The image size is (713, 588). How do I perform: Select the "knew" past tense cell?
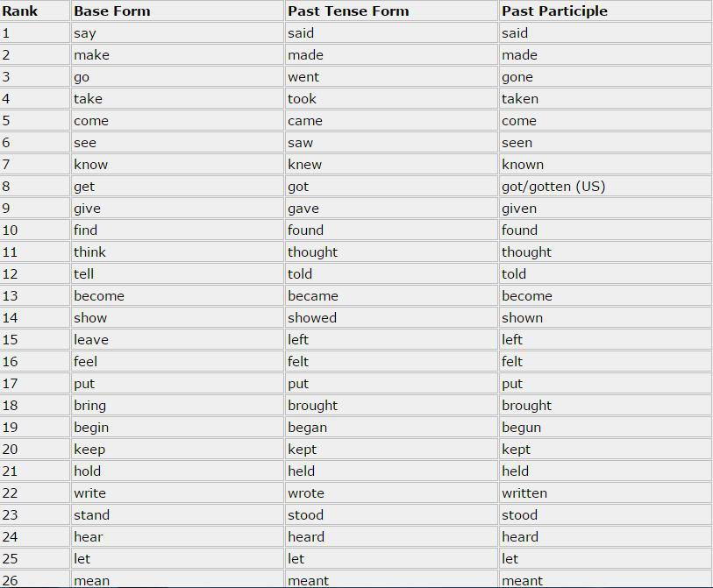pyautogui.click(x=304, y=165)
